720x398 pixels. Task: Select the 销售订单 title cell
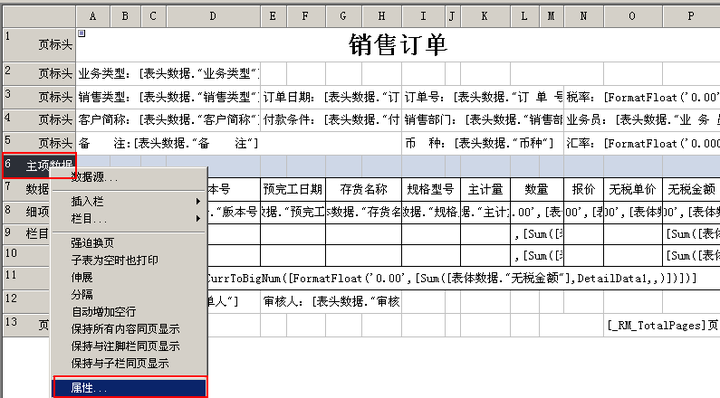(398, 45)
